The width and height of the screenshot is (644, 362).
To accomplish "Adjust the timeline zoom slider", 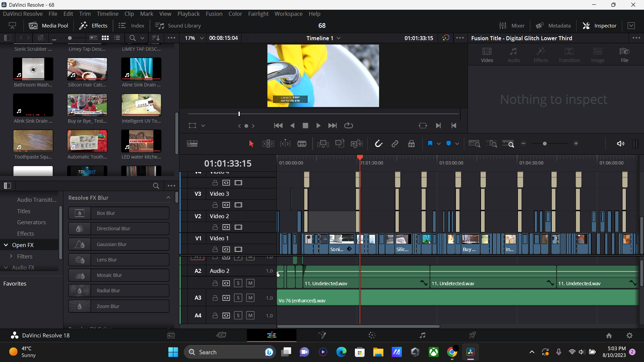I will (x=544, y=144).
